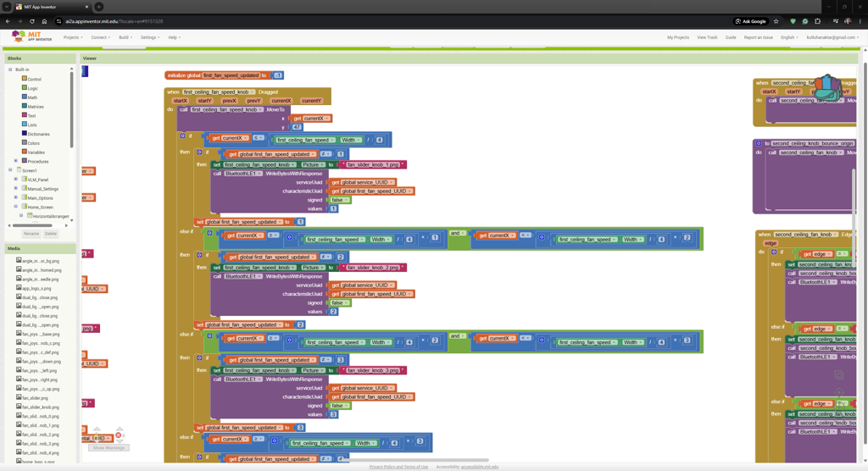868x471 pixels.
Task: Click the Control blocks color icon
Action: point(25,79)
